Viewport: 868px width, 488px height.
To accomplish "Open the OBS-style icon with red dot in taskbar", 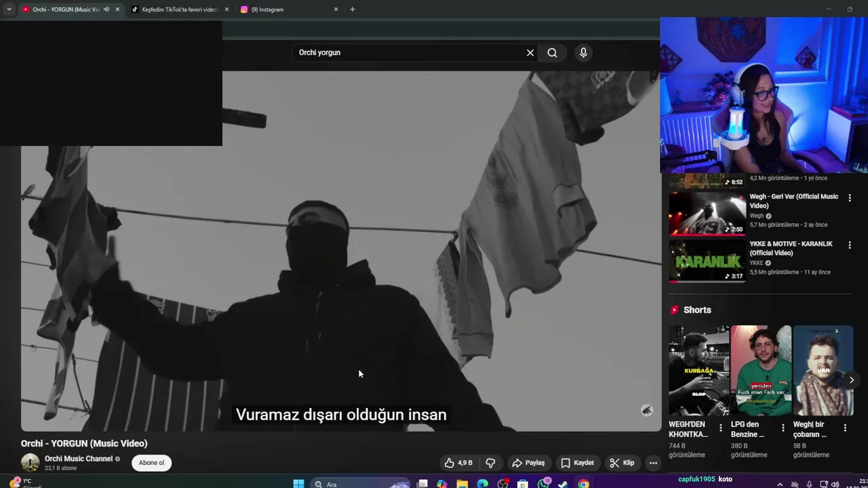I will click(502, 483).
